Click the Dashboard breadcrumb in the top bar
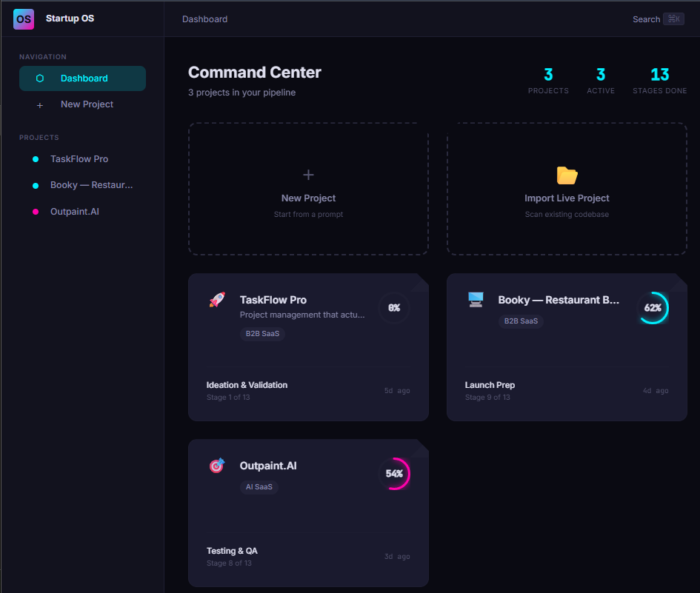 tap(205, 19)
